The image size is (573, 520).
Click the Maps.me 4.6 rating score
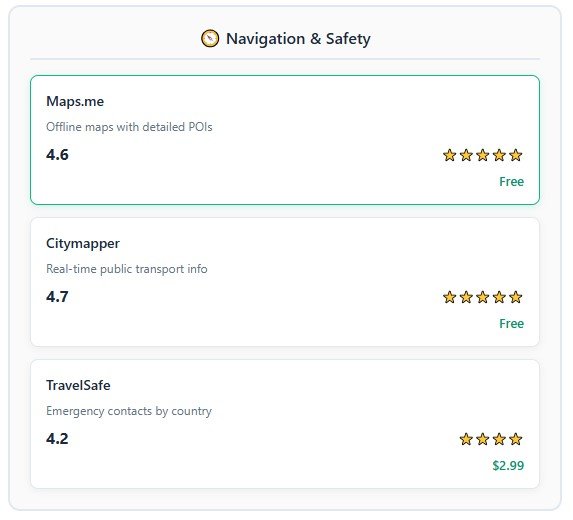(57, 155)
